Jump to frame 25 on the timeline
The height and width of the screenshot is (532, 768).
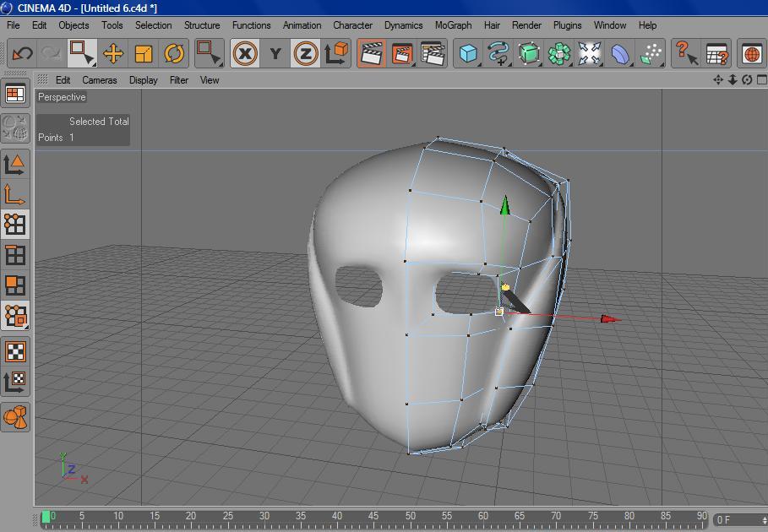tap(228, 516)
